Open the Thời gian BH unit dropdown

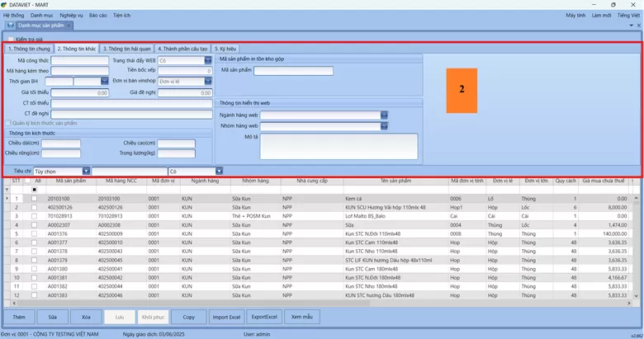[x=105, y=82]
